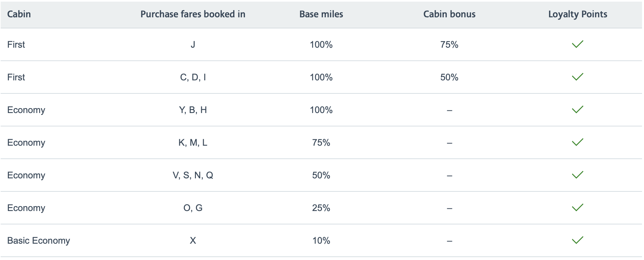Image resolution: width=644 pixels, height=260 pixels.
Task: Click the 10% base miles value
Action: click(321, 241)
